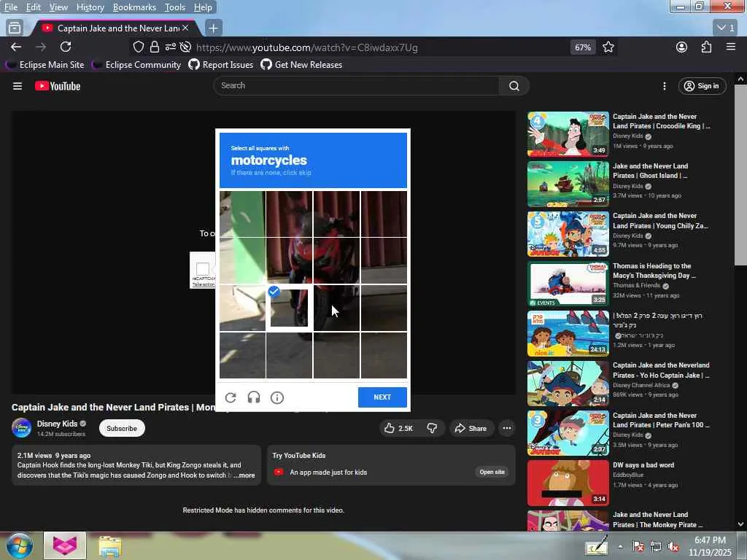Open the Firefox account icon
The height and width of the screenshot is (560, 747).
tap(682, 47)
